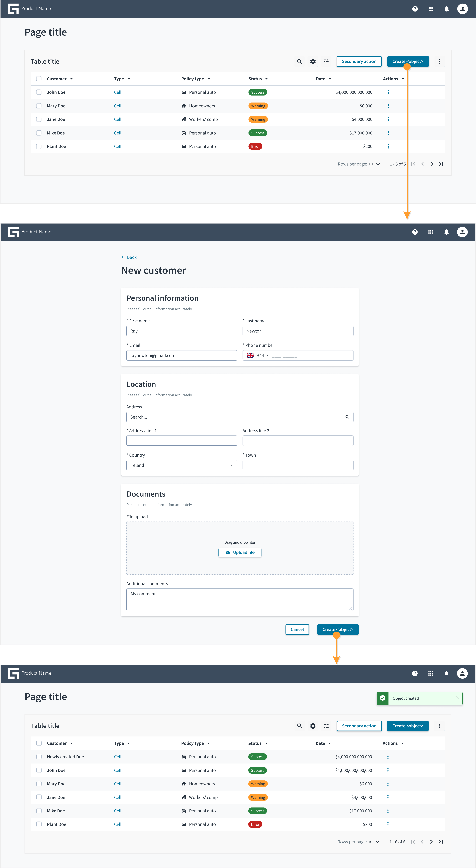Expand the Country dropdown showing Ireland
The image size is (476, 868).
[182, 465]
